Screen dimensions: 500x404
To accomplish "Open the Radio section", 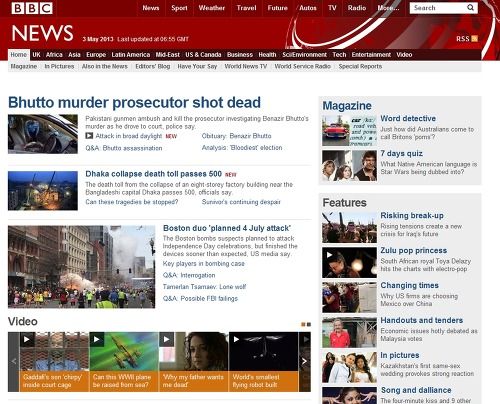I will (357, 8).
